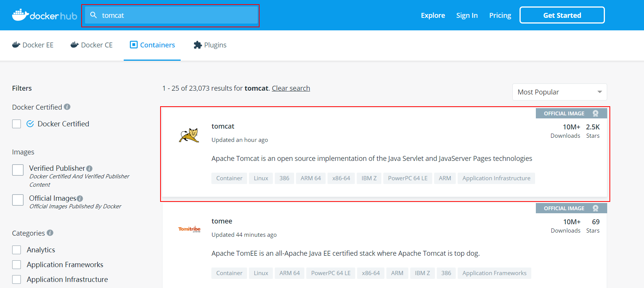
Task: Check the Analytics category checkbox
Action: point(16,250)
